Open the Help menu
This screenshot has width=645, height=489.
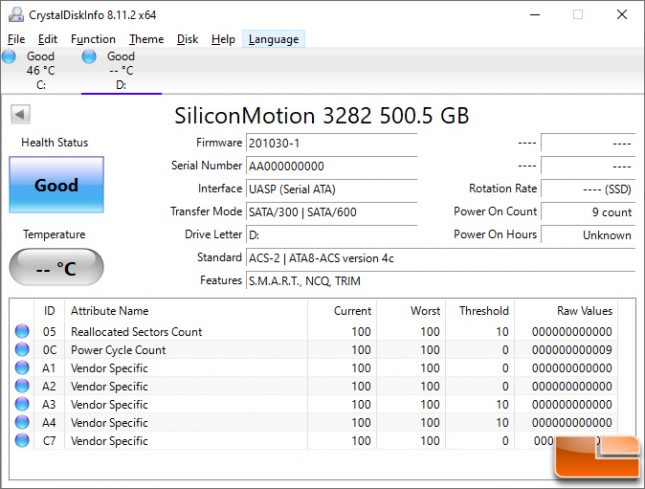[x=223, y=39]
